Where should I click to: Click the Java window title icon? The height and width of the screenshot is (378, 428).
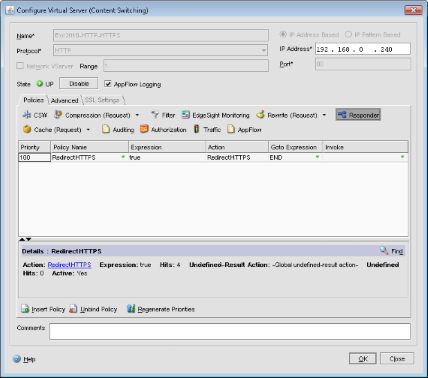coord(10,10)
